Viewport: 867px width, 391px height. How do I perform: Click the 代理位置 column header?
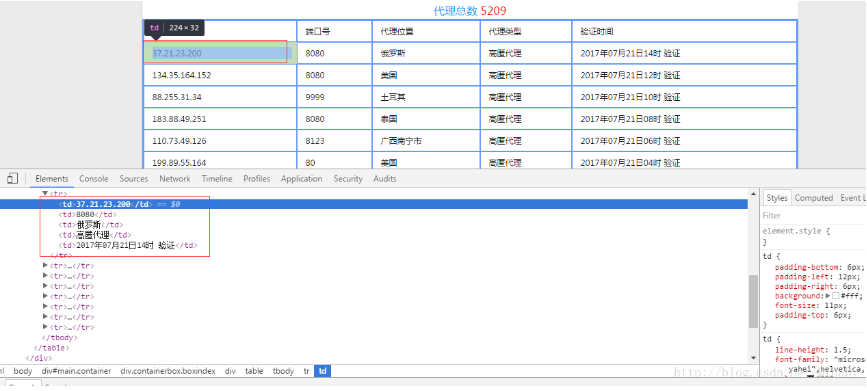point(426,32)
